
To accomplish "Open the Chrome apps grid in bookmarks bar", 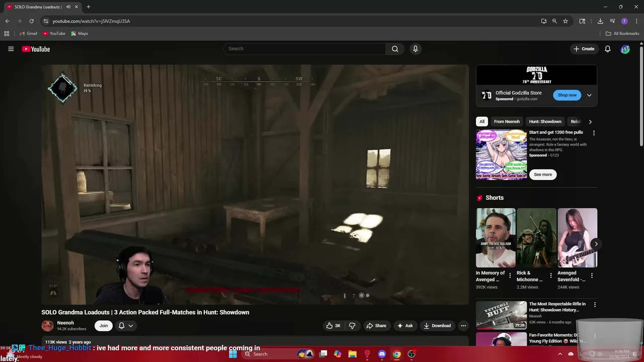I will coord(7,34).
